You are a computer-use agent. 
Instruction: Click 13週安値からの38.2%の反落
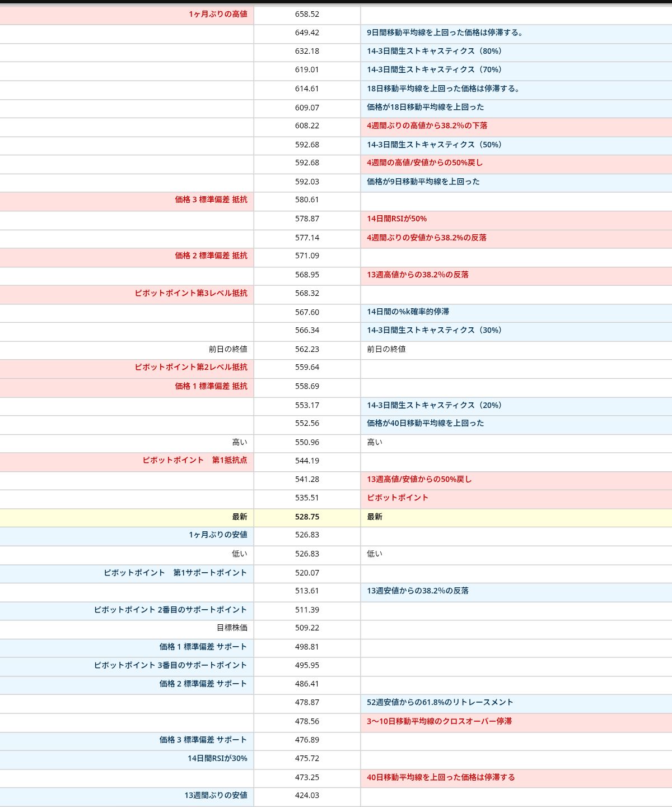[x=418, y=591]
